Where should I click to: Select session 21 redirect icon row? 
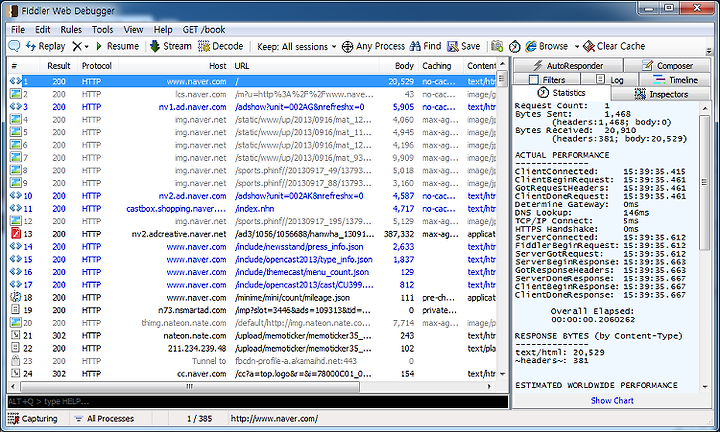pyautogui.click(x=16, y=335)
